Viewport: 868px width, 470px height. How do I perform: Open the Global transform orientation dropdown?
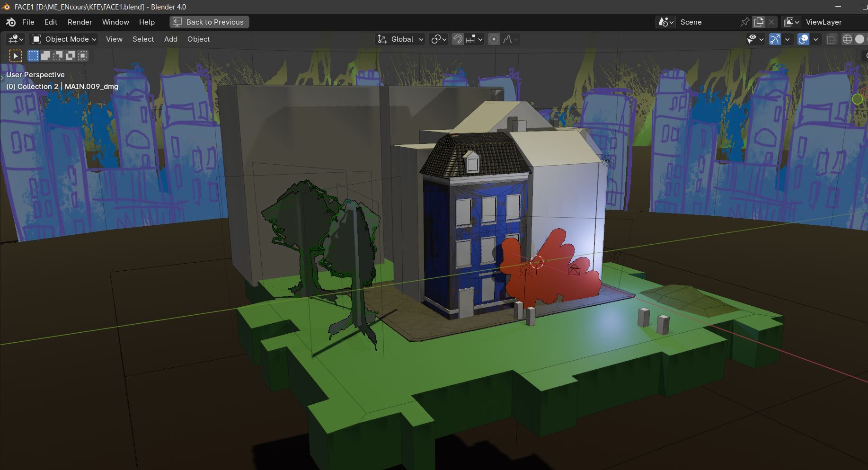click(x=400, y=39)
